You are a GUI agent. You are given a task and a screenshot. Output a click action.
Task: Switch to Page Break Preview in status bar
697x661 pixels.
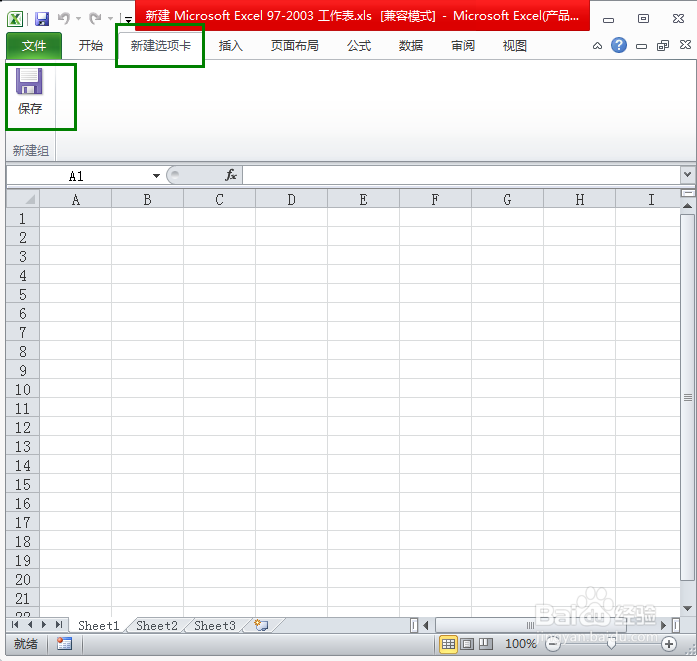485,644
